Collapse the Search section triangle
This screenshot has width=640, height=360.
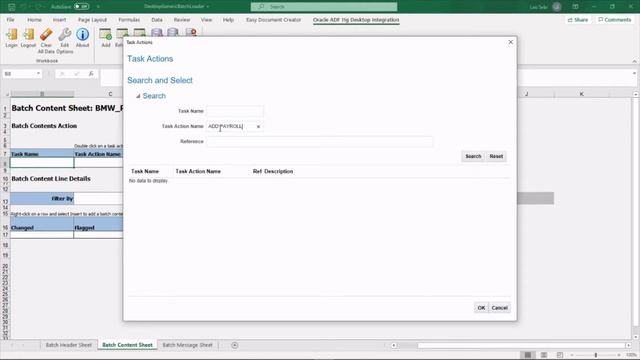[x=138, y=96]
